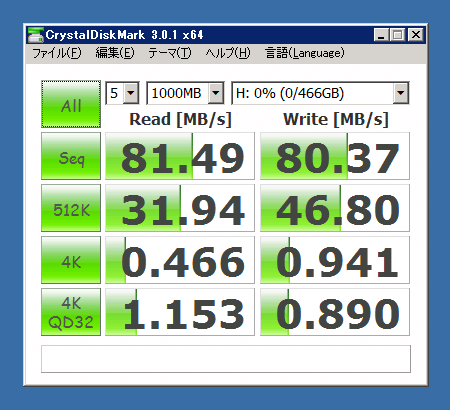
Task: Click the 4K write result 0.941
Action: tap(335, 260)
